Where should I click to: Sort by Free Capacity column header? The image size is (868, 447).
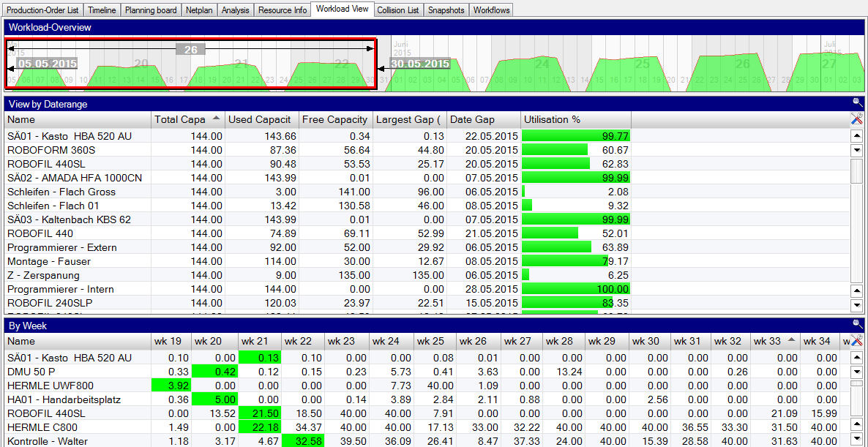335,119
